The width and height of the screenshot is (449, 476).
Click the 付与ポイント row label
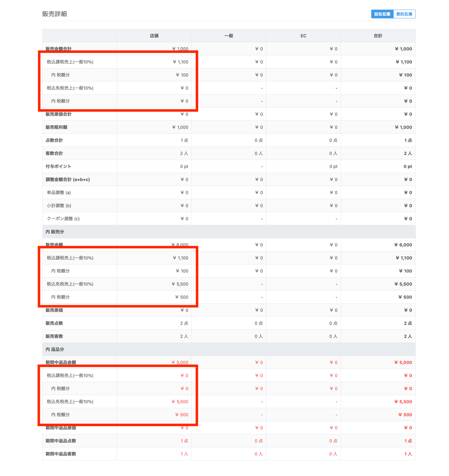(58, 166)
